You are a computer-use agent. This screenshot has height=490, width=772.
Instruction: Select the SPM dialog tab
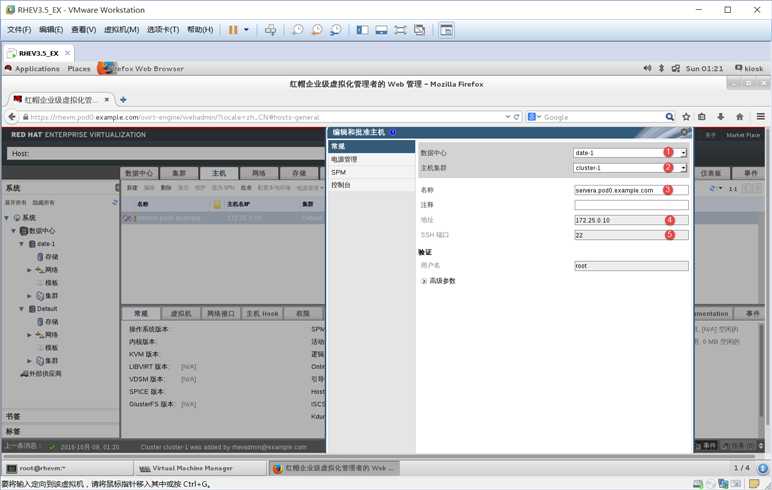371,172
